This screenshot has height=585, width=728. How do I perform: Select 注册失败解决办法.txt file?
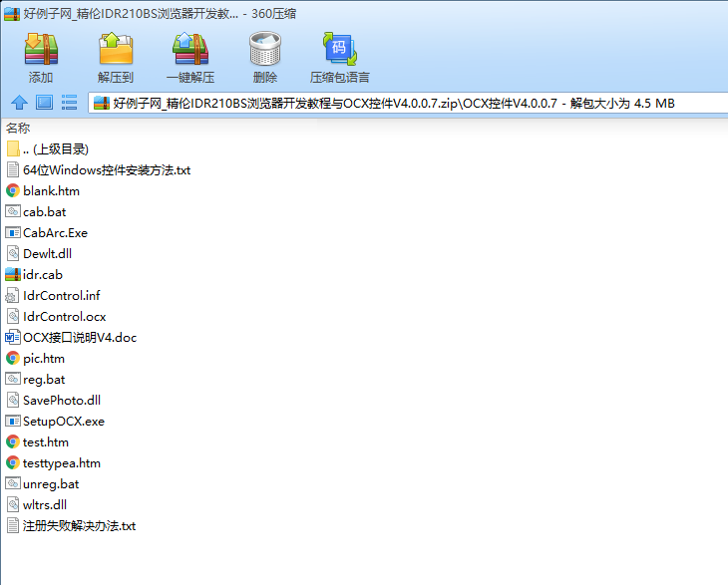tap(71, 525)
